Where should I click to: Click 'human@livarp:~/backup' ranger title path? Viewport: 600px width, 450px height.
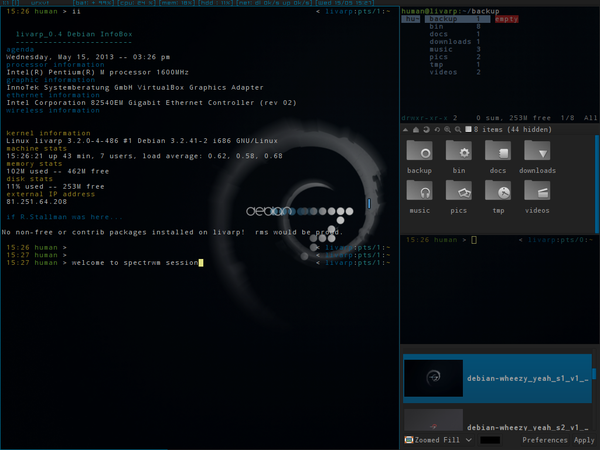pos(450,11)
